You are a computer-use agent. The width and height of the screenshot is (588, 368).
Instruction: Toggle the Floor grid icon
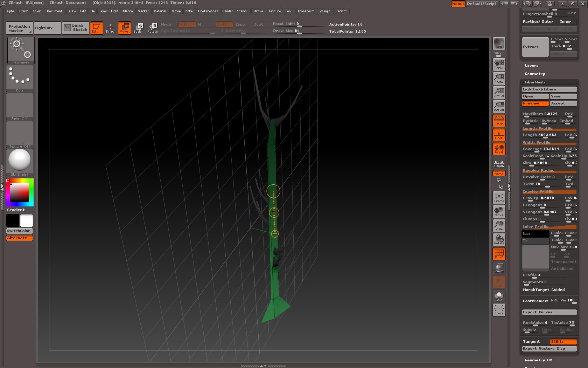[x=498, y=134]
